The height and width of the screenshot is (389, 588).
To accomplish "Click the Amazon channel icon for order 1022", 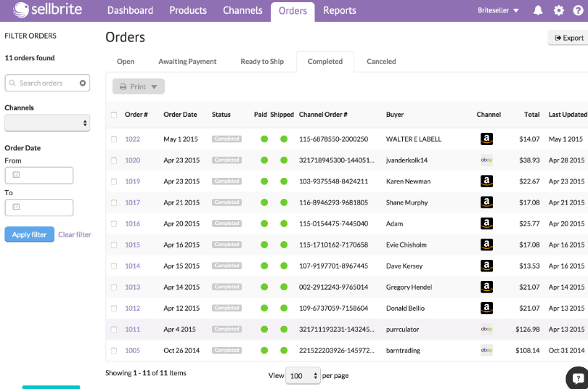I will pos(486,139).
